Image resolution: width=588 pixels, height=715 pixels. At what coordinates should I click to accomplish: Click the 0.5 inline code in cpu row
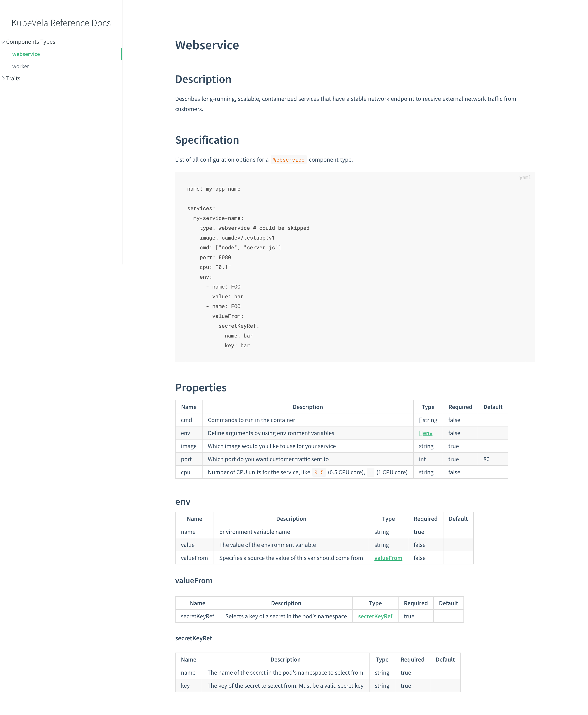click(319, 472)
